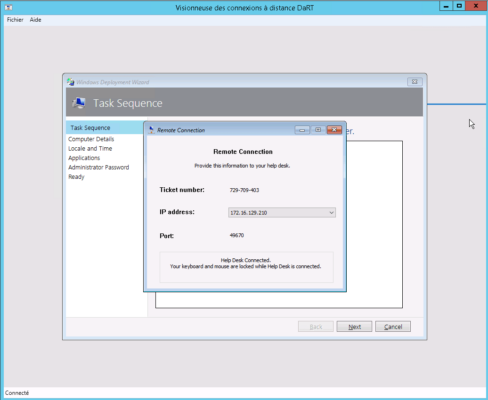Select Task Sequence step in wizard sidebar
The width and height of the screenshot is (488, 400).
pos(106,128)
